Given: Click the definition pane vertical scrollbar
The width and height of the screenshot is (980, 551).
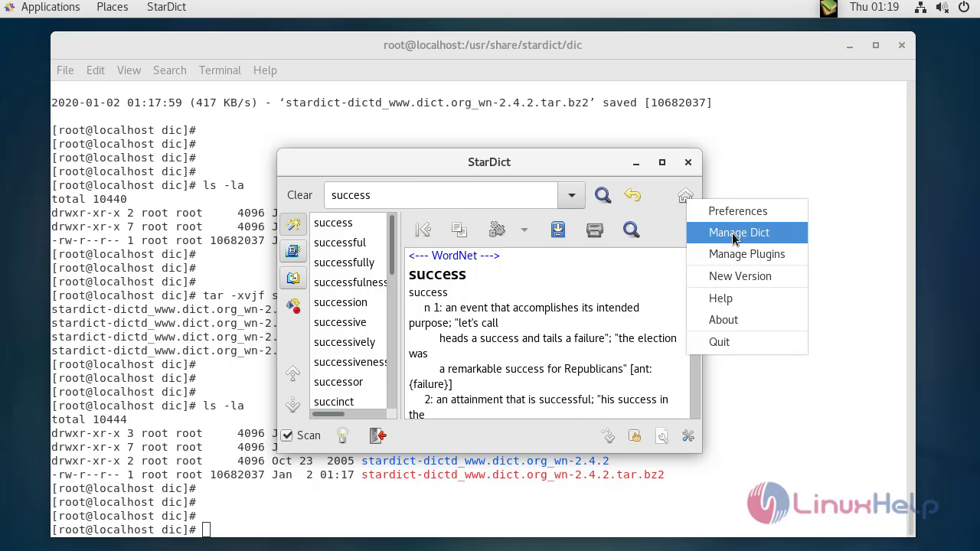Looking at the screenshot, I should pos(695,333).
